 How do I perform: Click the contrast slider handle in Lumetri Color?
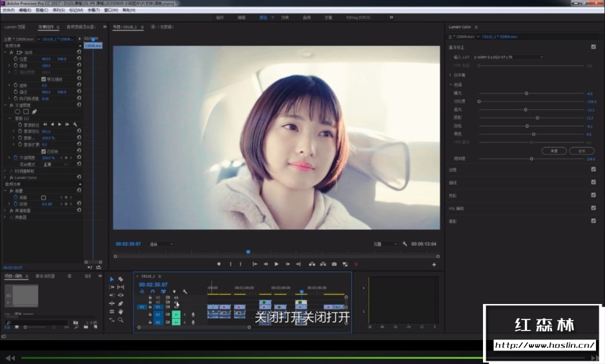point(479,101)
